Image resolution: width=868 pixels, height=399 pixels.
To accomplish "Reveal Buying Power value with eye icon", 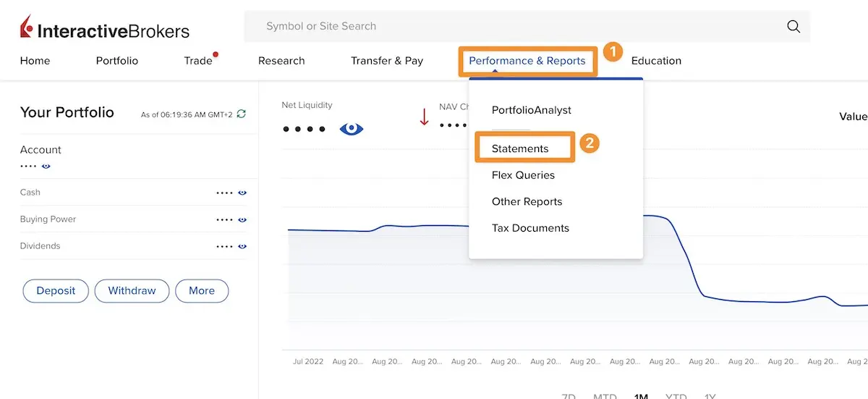I will click(242, 219).
